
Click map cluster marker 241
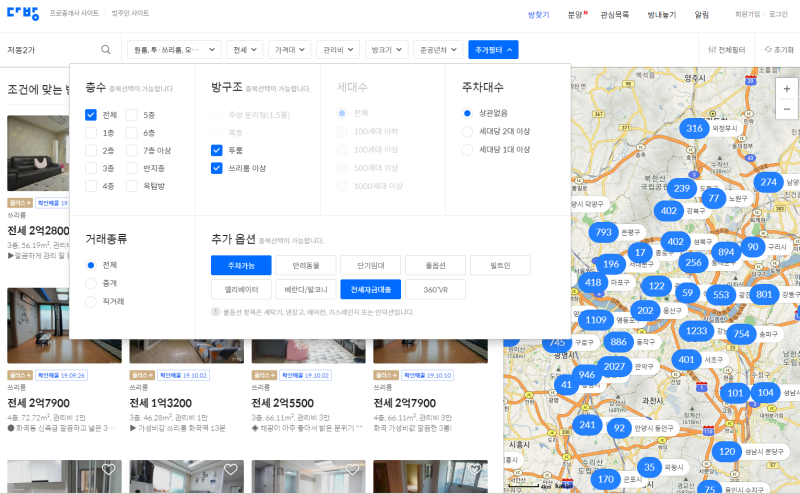click(587, 425)
